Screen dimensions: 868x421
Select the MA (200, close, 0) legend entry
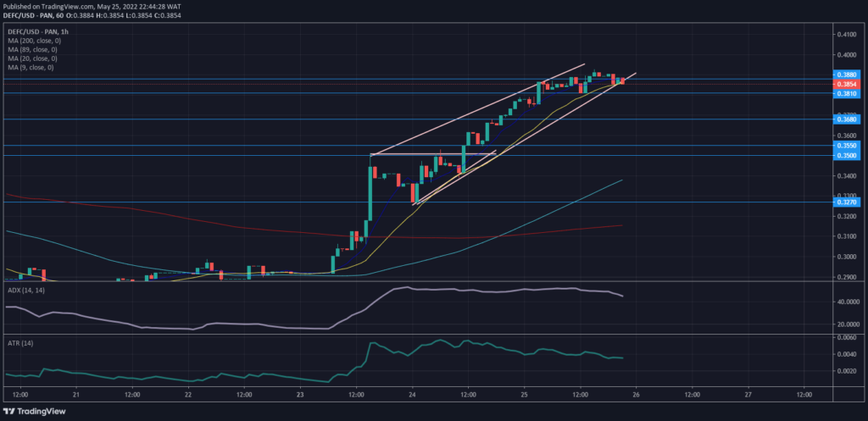(34, 41)
